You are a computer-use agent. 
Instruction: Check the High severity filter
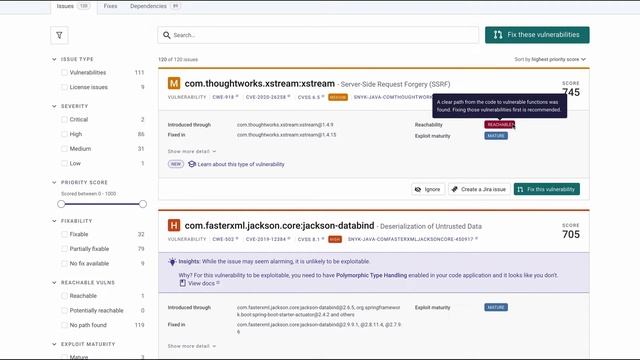click(x=64, y=134)
